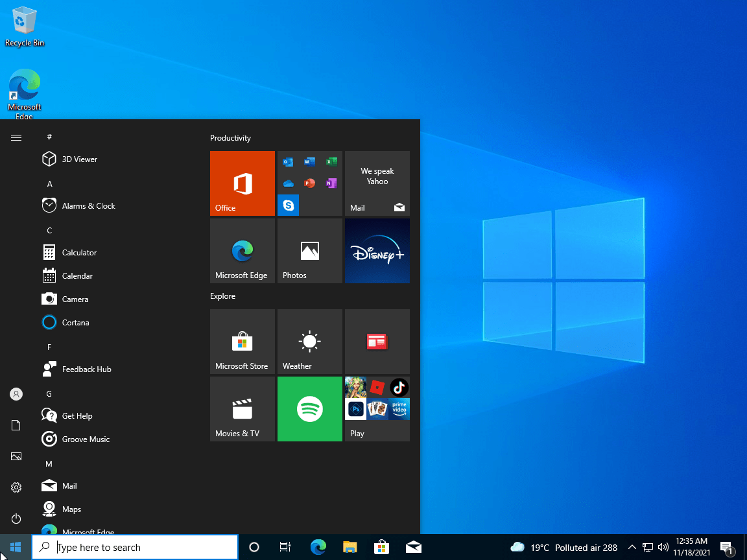Select Feedback Hub from the app list
Viewport: 747px width, 560px height.
(x=86, y=369)
